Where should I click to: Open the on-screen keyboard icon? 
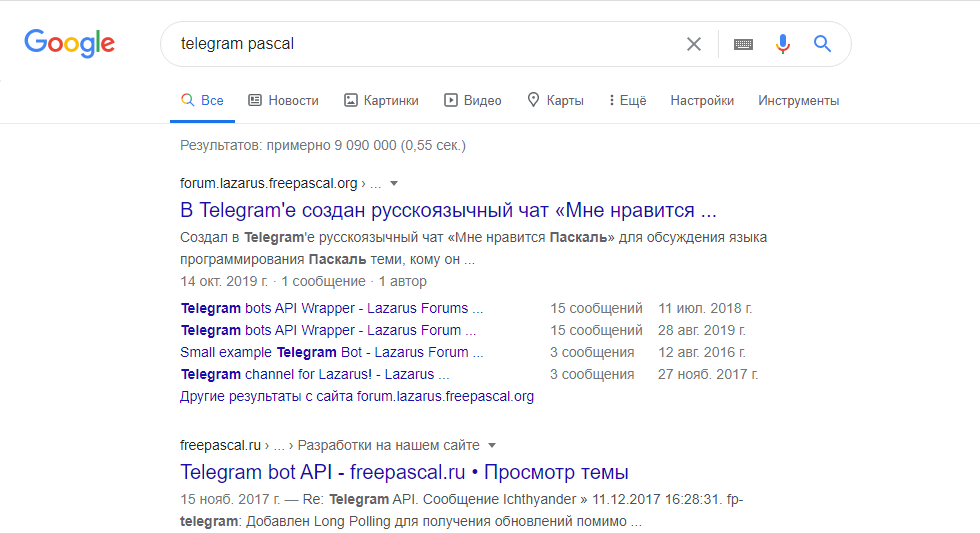click(x=743, y=44)
